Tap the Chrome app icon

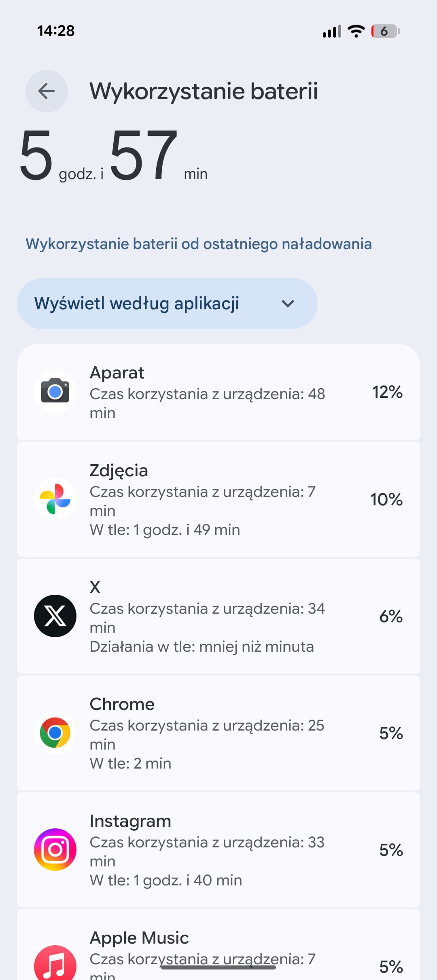click(55, 733)
